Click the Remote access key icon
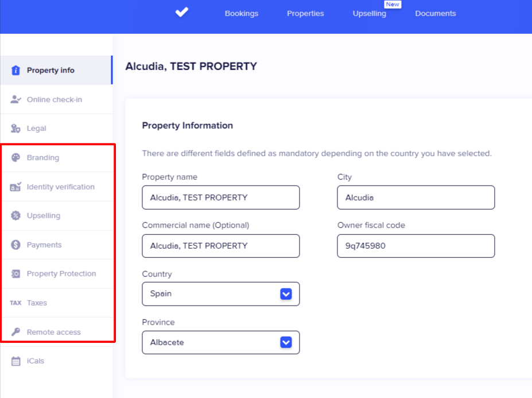The image size is (532, 398). click(x=16, y=332)
